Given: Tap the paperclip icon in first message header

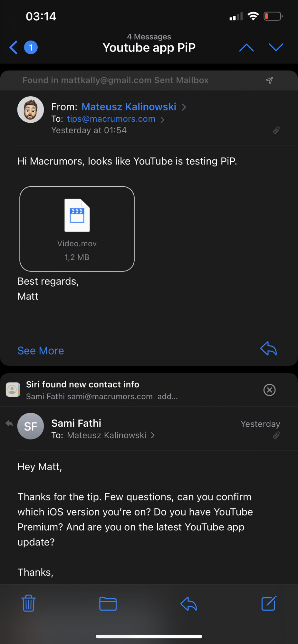Looking at the screenshot, I should tap(276, 130).
